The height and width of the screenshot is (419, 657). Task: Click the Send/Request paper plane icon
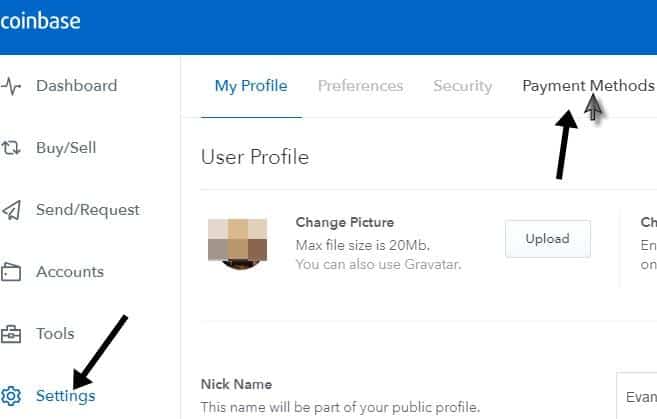[x=11, y=210]
